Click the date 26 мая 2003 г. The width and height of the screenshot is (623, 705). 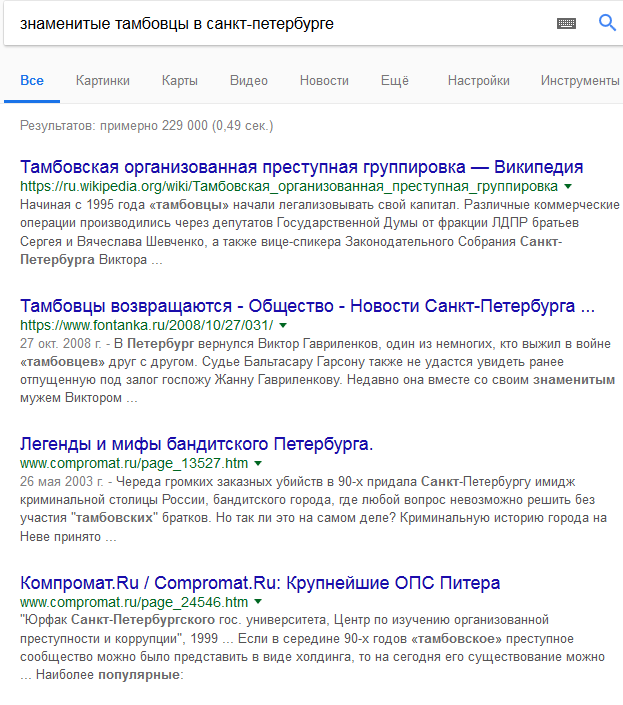point(62,482)
